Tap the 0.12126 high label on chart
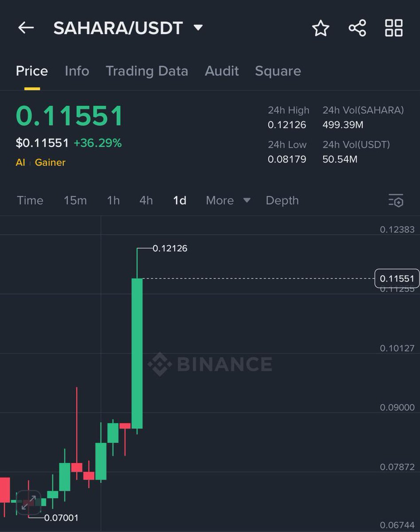The width and height of the screenshot is (420, 532). click(x=170, y=248)
